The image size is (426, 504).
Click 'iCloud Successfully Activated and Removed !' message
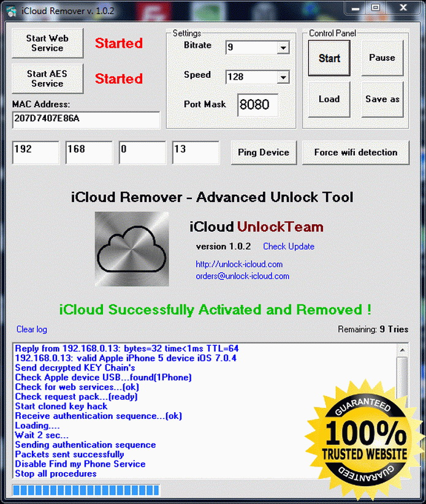[x=215, y=310]
